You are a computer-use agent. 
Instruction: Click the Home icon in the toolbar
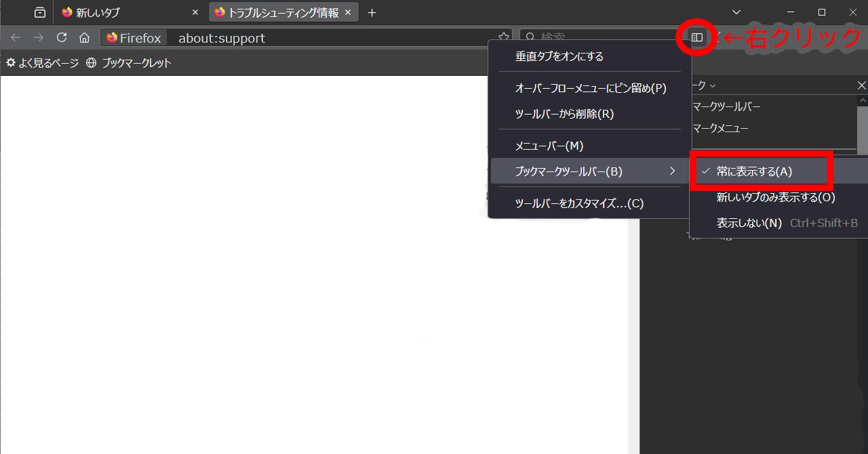pyautogui.click(x=83, y=38)
